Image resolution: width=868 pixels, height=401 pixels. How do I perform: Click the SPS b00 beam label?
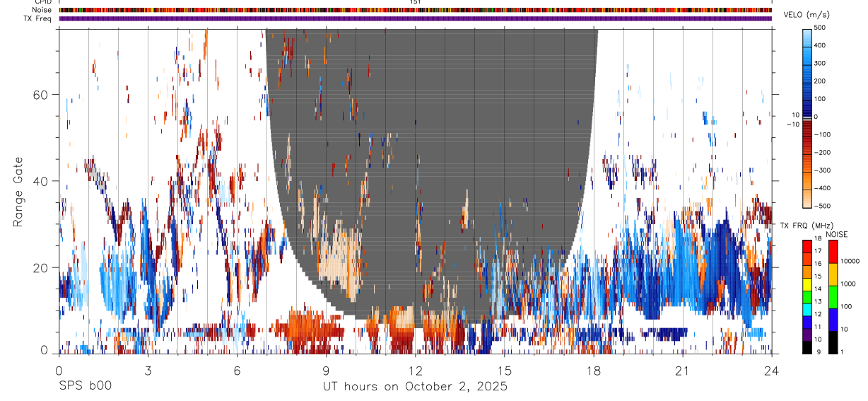coord(84,386)
